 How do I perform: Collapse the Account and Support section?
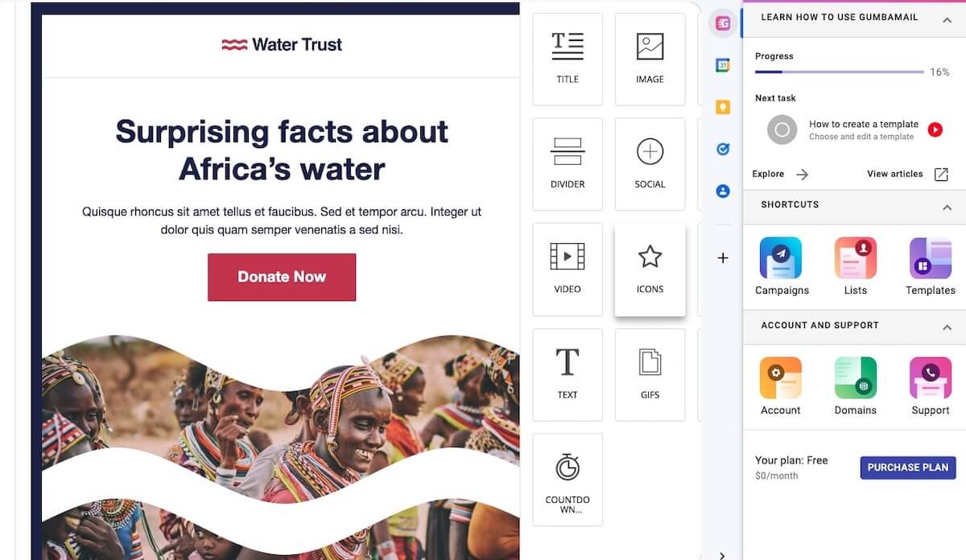[947, 327]
